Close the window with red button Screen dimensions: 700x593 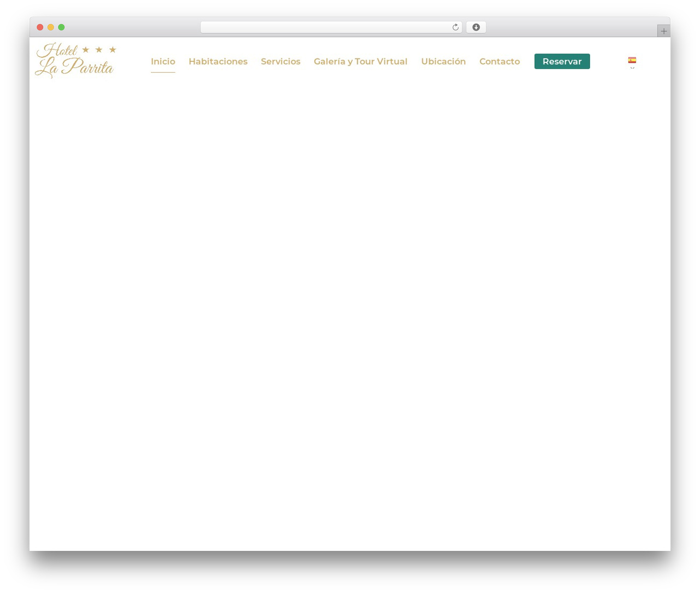point(40,27)
